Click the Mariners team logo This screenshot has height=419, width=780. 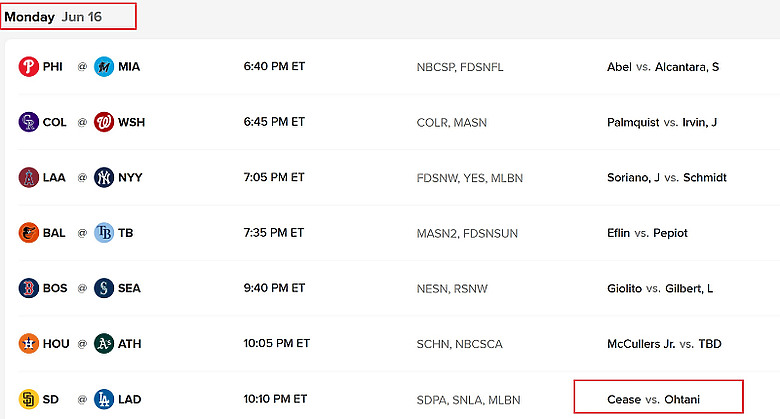click(104, 288)
